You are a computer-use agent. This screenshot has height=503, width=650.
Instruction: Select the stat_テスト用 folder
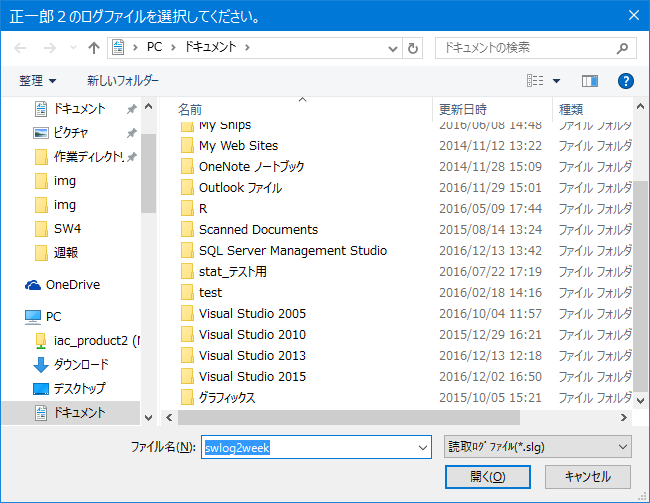(233, 272)
